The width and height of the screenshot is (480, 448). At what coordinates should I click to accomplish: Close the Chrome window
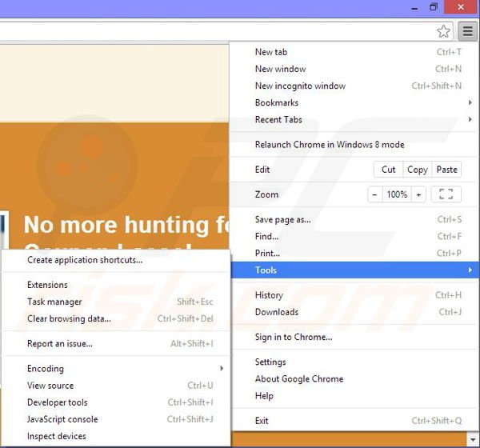coord(461,6)
